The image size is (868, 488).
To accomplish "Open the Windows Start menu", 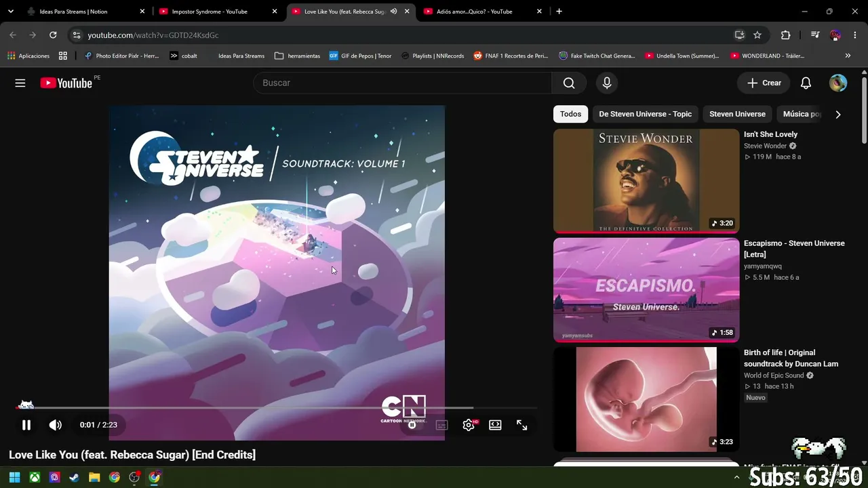I will click(x=14, y=477).
